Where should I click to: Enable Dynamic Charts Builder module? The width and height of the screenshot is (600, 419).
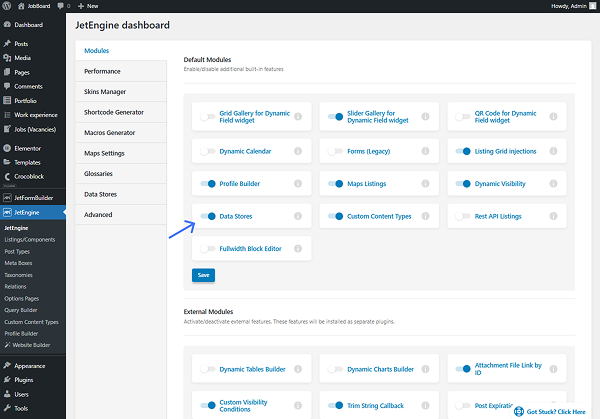coord(336,369)
